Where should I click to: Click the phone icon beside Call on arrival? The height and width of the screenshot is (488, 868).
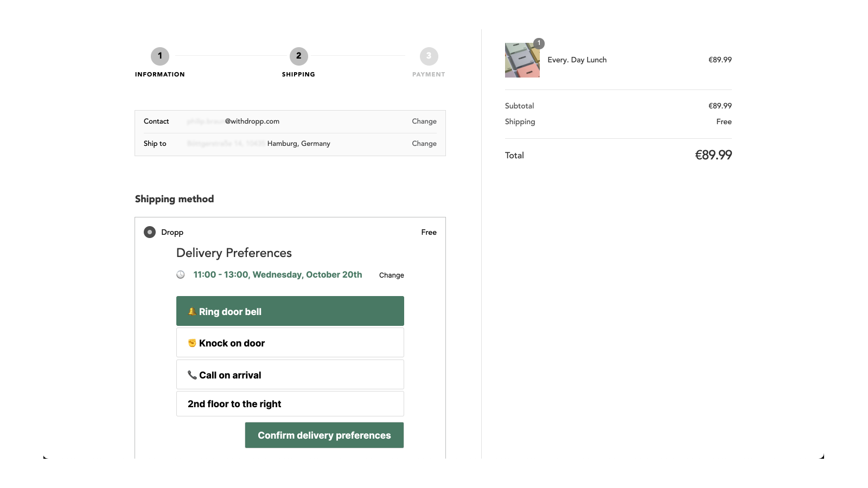pyautogui.click(x=192, y=375)
